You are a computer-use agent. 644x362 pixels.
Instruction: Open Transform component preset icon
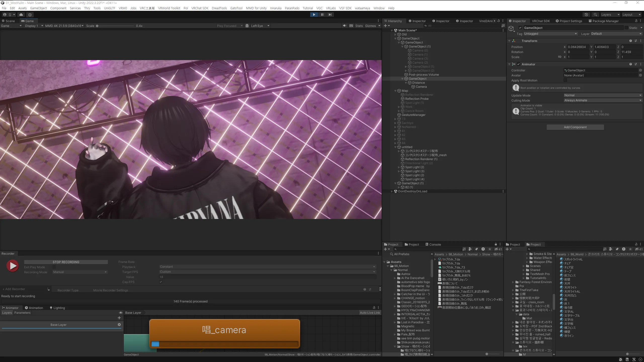(636, 41)
